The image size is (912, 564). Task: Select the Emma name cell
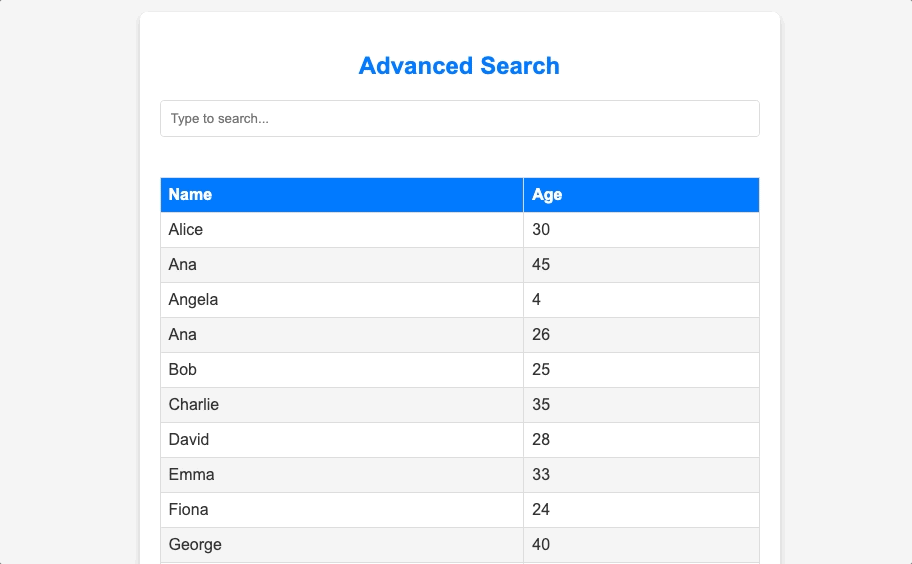point(342,475)
